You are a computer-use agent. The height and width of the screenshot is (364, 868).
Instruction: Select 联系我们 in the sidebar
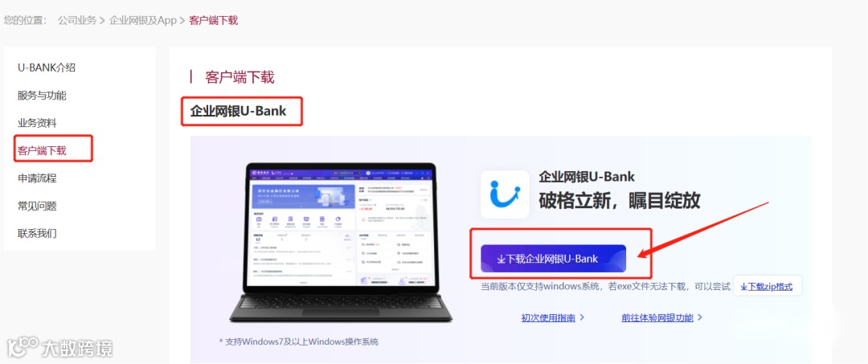tap(37, 233)
